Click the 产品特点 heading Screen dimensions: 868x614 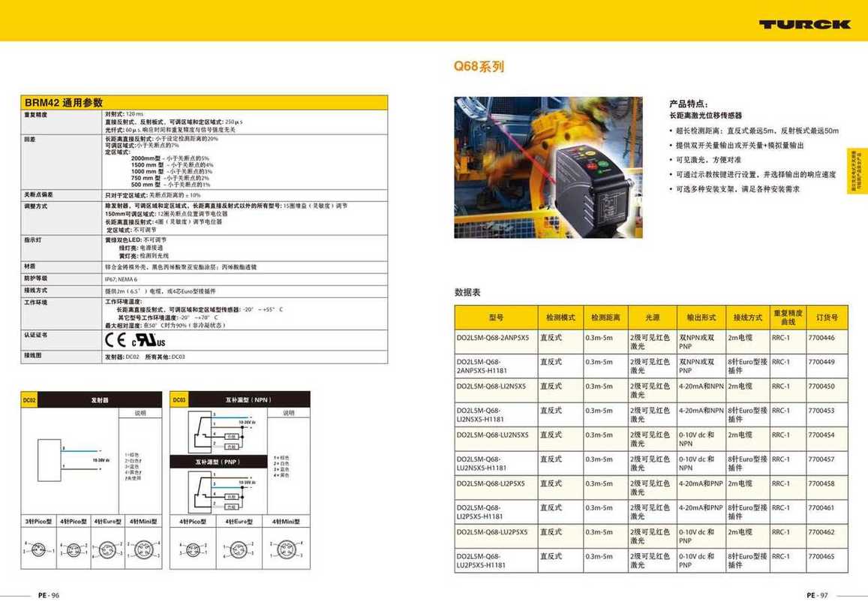689,104
